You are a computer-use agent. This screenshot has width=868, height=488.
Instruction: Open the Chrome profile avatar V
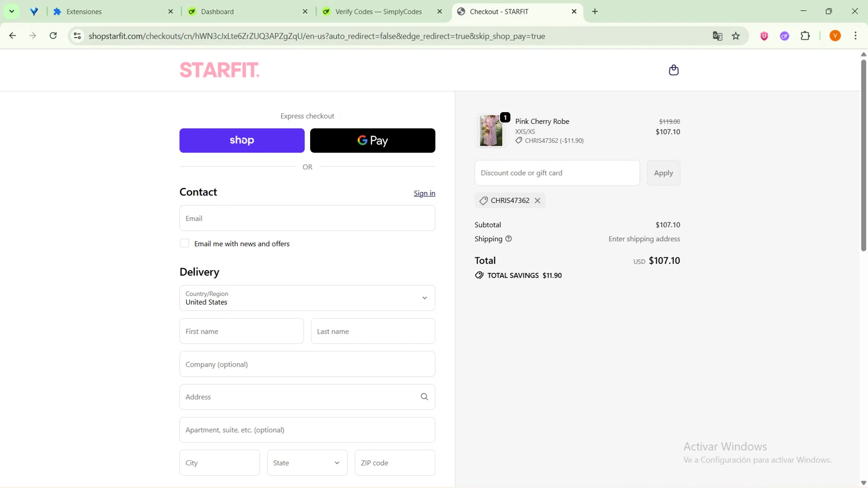click(835, 36)
